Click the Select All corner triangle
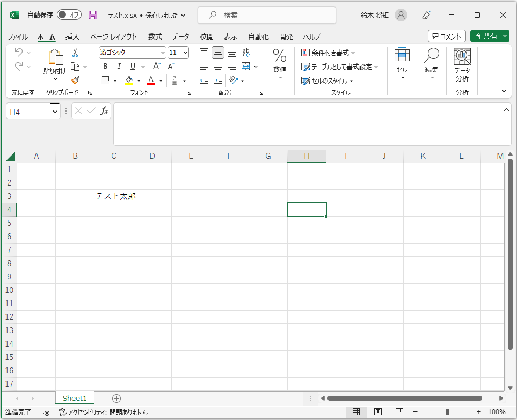The width and height of the screenshot is (517, 420). click(11, 156)
